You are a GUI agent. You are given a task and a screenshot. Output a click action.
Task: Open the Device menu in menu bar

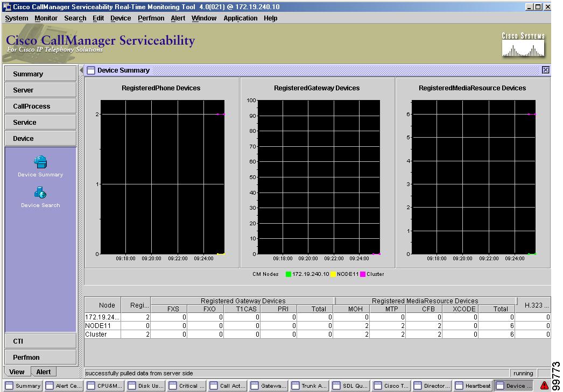121,18
